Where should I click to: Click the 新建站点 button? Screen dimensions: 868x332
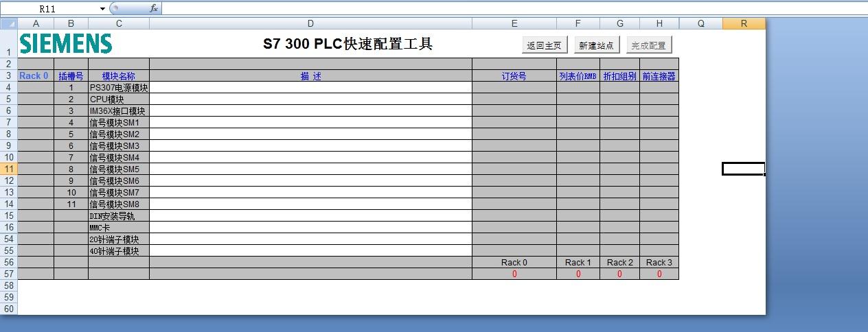[597, 45]
